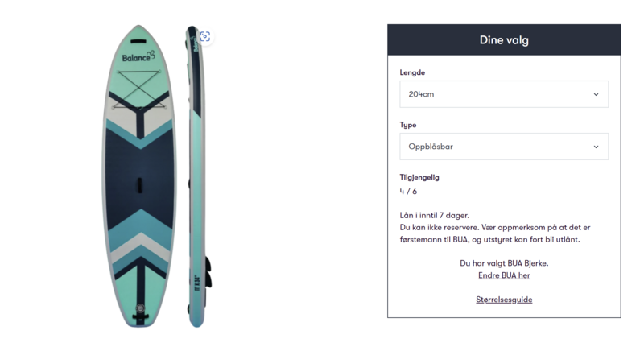Screen dimensions: 644x343
Task: Click the Type field label
Action: (x=408, y=125)
